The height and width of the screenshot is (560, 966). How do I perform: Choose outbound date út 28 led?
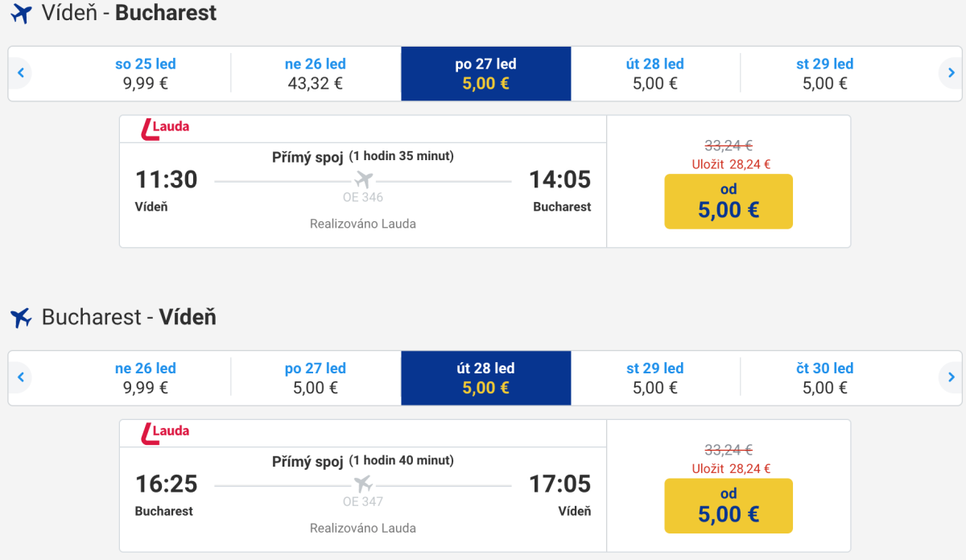(655, 73)
